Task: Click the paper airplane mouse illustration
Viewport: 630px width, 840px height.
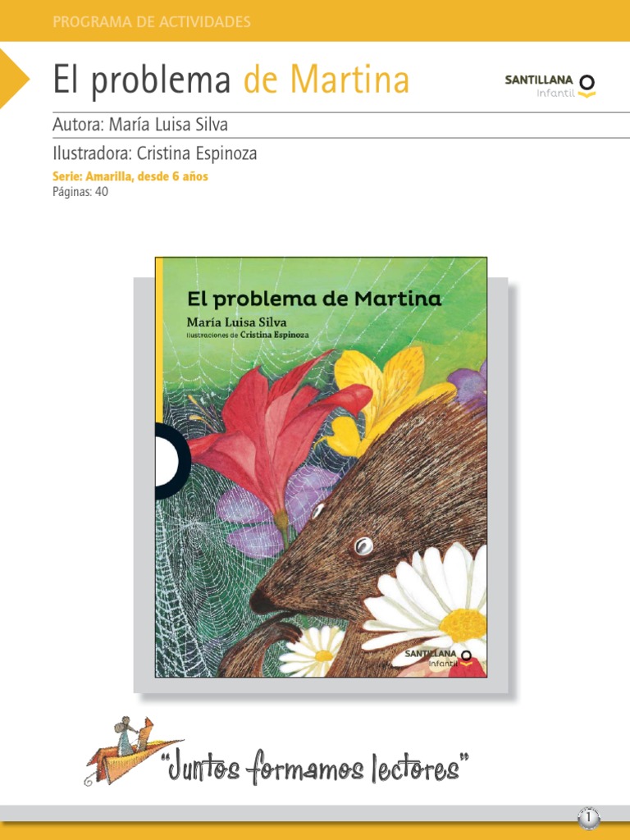Action: (134, 751)
